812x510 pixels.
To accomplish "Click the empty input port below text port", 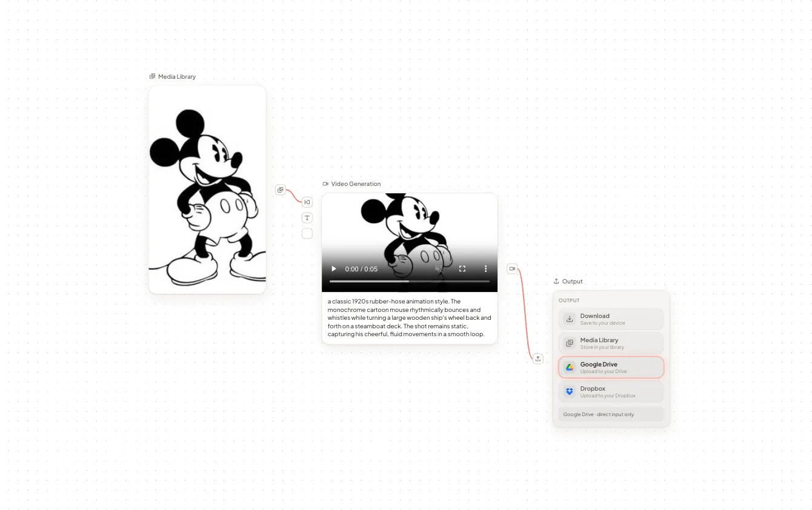I will click(307, 233).
